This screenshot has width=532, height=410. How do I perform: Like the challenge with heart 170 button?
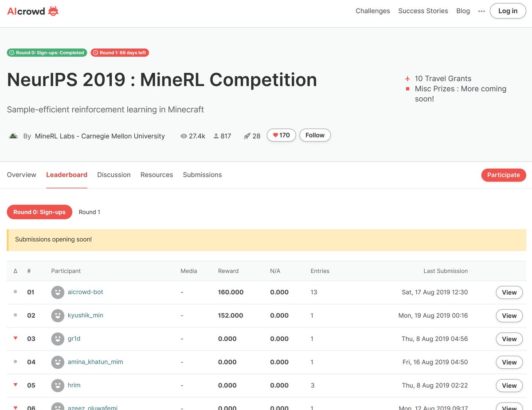281,135
